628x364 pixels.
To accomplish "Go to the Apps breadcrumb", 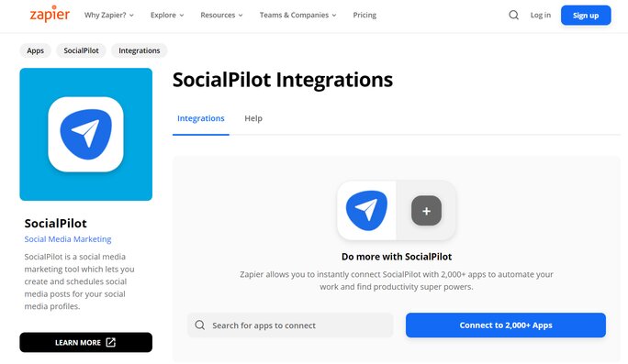I will click(35, 50).
